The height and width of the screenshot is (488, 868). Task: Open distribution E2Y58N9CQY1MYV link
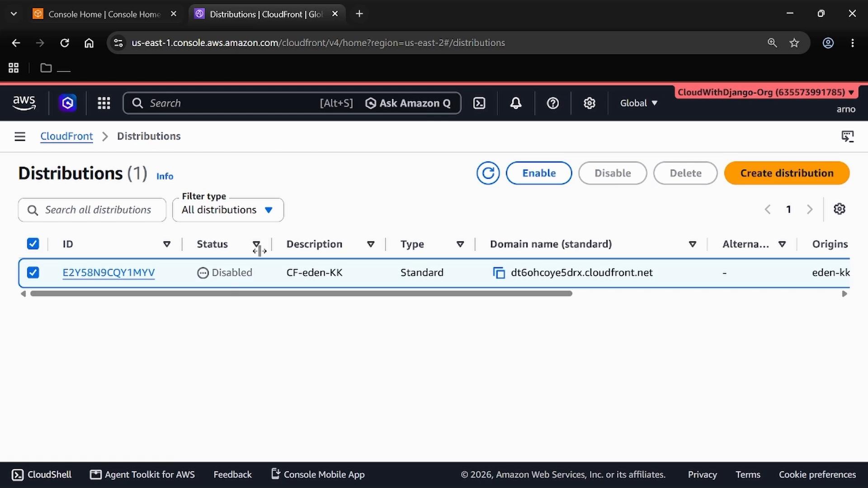108,272
